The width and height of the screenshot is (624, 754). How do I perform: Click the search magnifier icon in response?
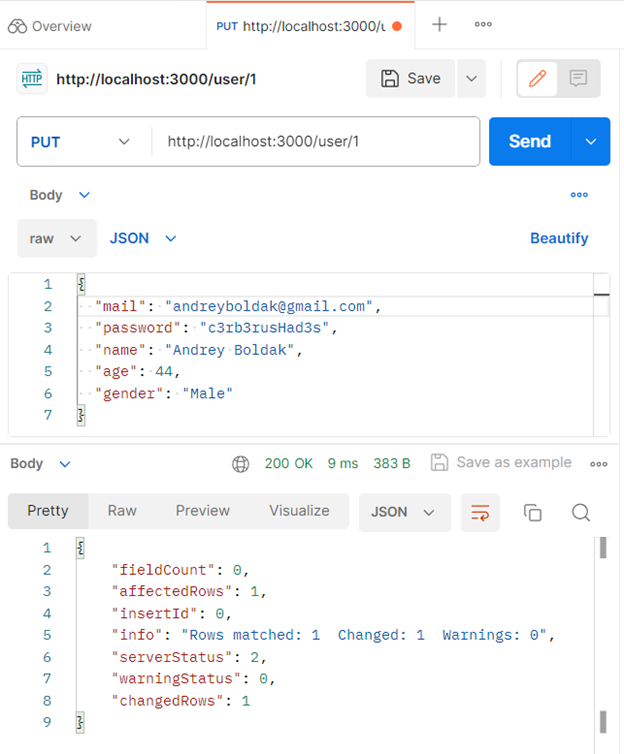click(x=580, y=512)
